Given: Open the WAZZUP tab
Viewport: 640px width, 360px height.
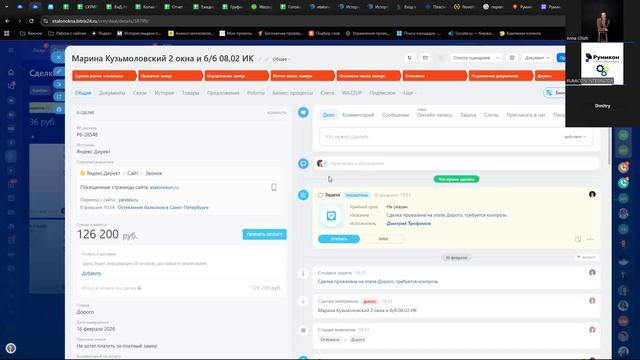Looking at the screenshot, I should point(351,93).
